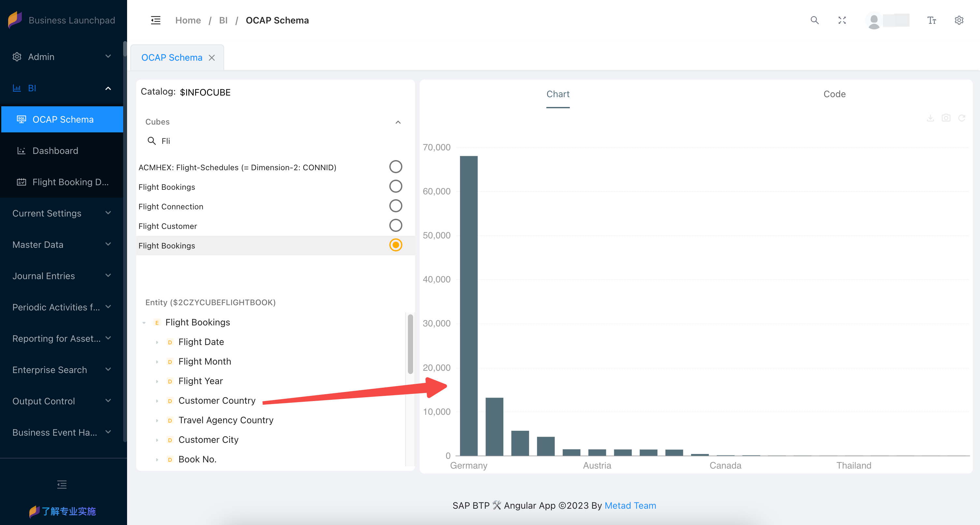
Task: Click the chart download icon
Action: click(x=930, y=118)
